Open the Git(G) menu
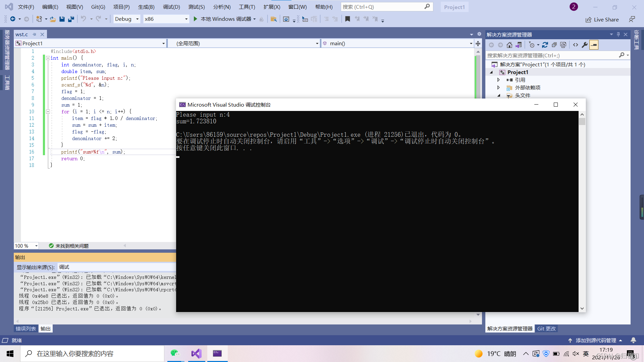Image resolution: width=644 pixels, height=362 pixels. 98,7
